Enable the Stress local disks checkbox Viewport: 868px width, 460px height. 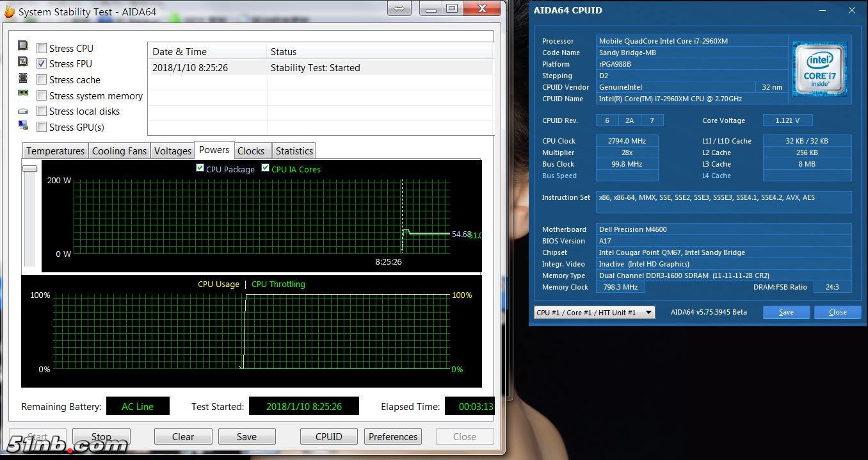(42, 111)
